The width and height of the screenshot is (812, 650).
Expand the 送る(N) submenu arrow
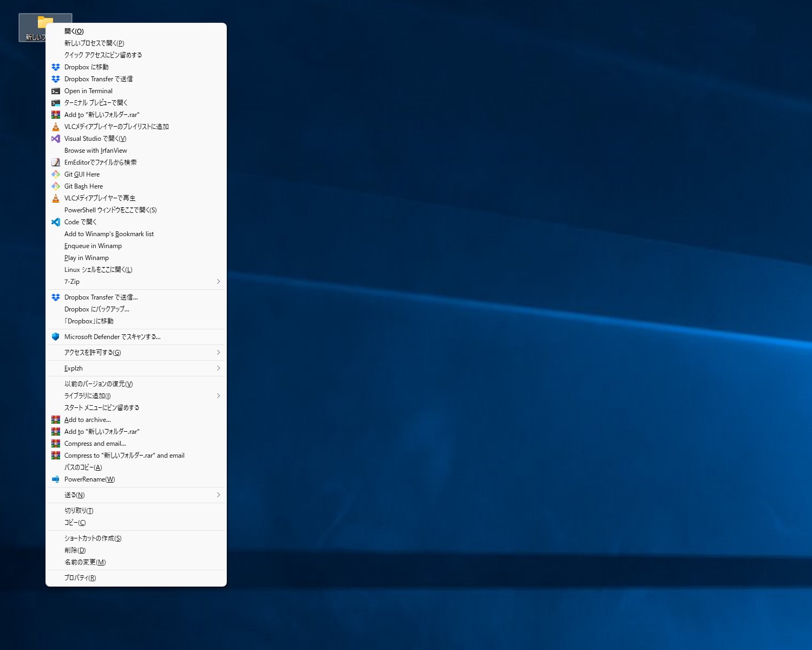(218, 495)
